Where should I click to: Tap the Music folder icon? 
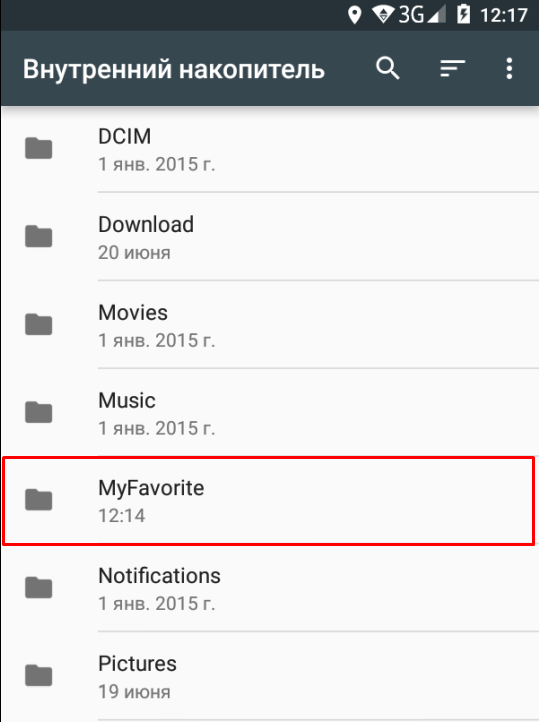click(x=39, y=412)
